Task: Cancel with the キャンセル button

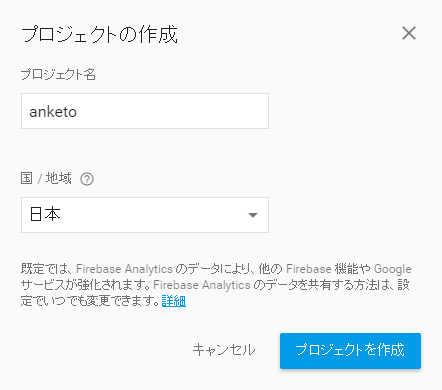Action: click(x=224, y=350)
